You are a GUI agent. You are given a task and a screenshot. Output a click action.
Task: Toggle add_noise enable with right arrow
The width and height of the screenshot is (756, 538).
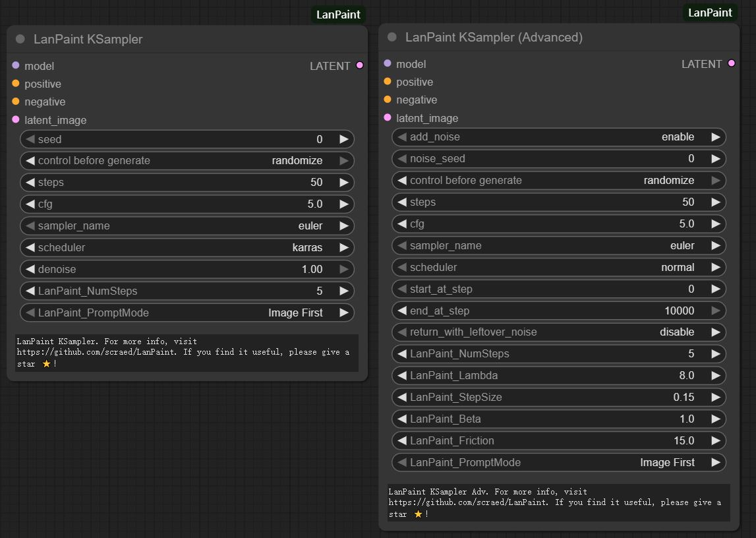(x=715, y=137)
